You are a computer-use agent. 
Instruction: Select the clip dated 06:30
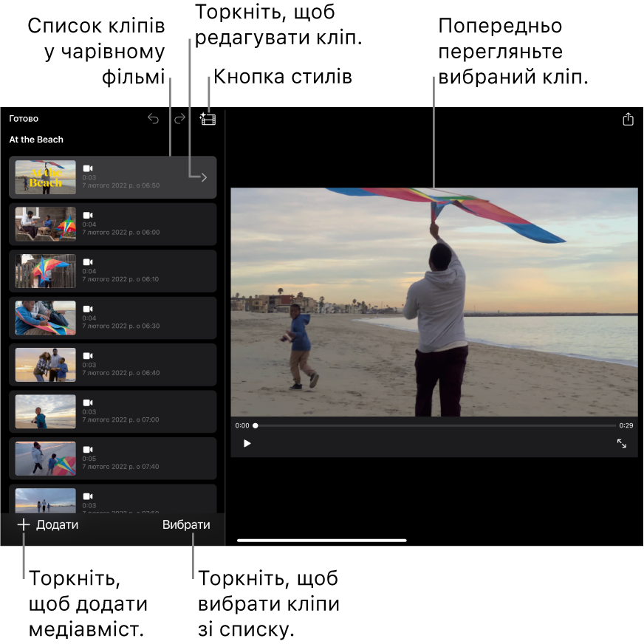[112, 318]
